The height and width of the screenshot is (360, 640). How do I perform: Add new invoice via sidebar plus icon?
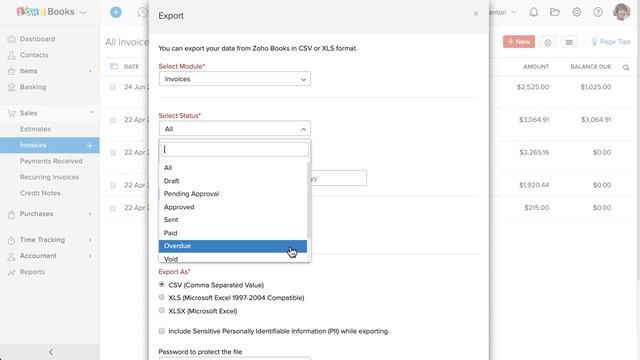(x=90, y=145)
